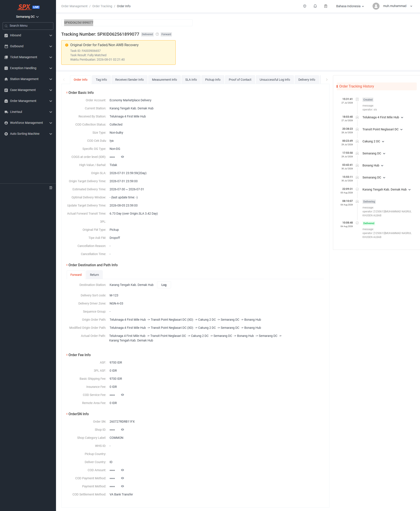
Task: Reveal the COD Service Fee value
Action: click(122, 395)
